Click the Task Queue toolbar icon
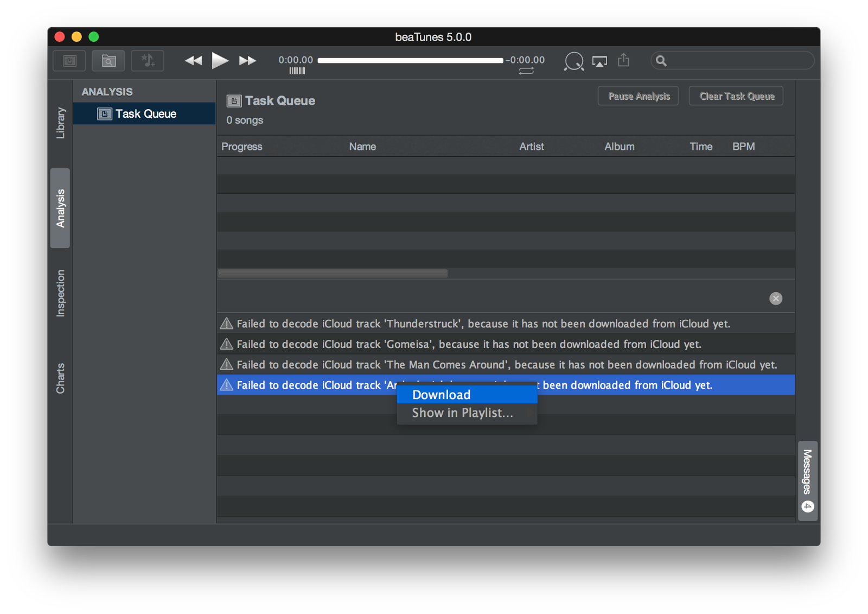 (69, 61)
